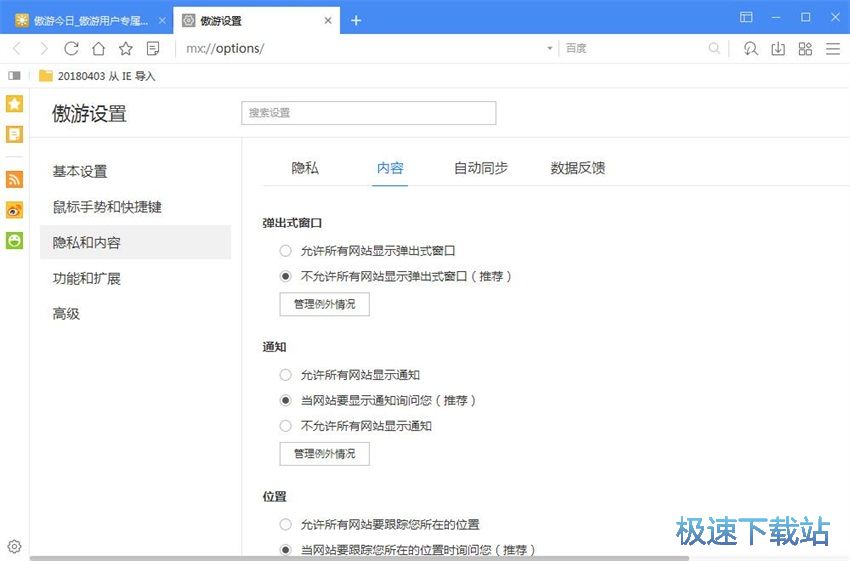This screenshot has width=850, height=561.
Task: Select 不允许所有网站显示通知 radio
Action: coord(285,425)
